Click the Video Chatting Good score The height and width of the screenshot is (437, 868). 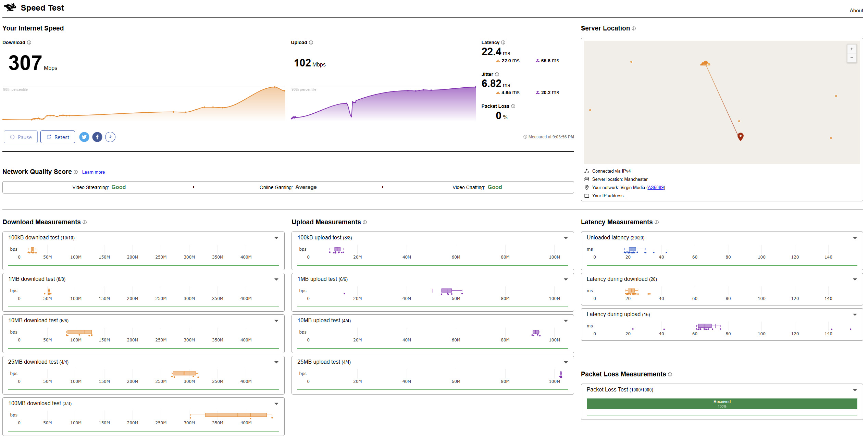pyautogui.click(x=477, y=187)
